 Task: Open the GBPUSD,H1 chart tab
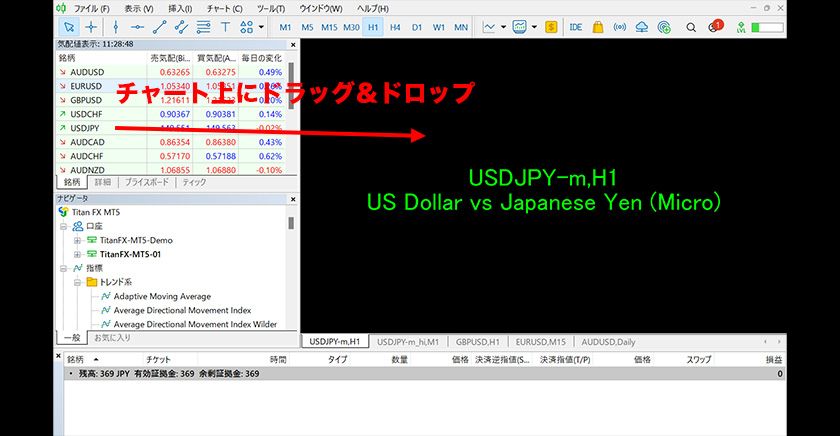pyautogui.click(x=477, y=342)
